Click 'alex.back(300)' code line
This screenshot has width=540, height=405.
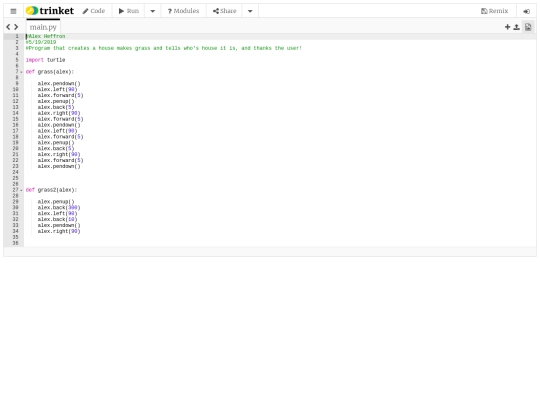[x=59, y=207]
